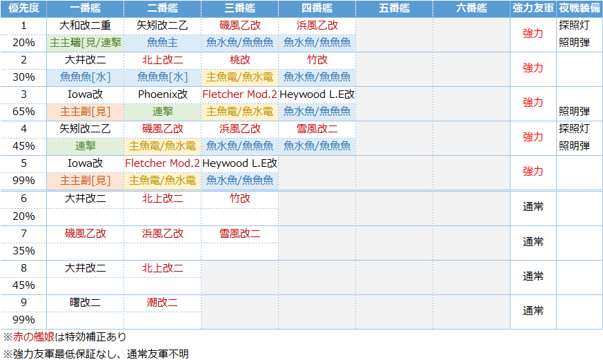Click 強力 in priority 1 row
The width and height of the screenshot is (603, 364).
coord(533,34)
